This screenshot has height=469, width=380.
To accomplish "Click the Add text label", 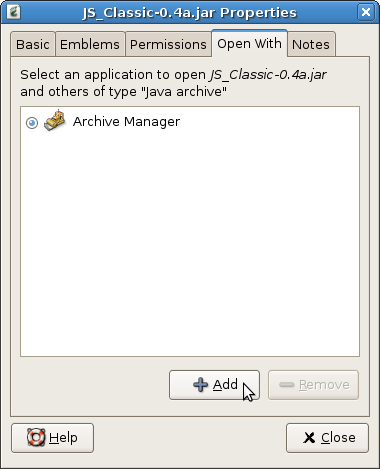I will point(225,385).
